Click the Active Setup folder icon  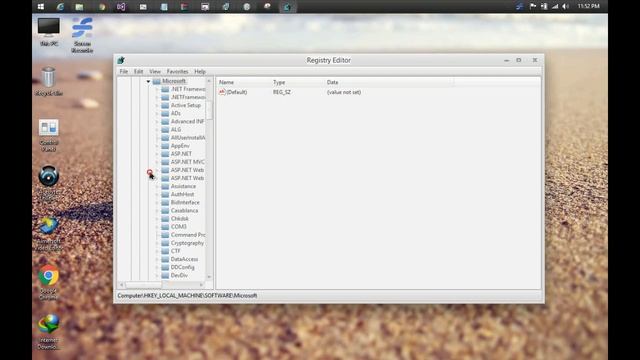(165, 105)
